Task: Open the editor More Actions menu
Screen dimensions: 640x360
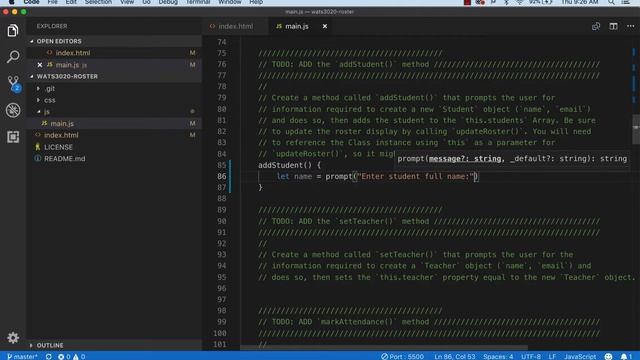Action: [x=631, y=26]
